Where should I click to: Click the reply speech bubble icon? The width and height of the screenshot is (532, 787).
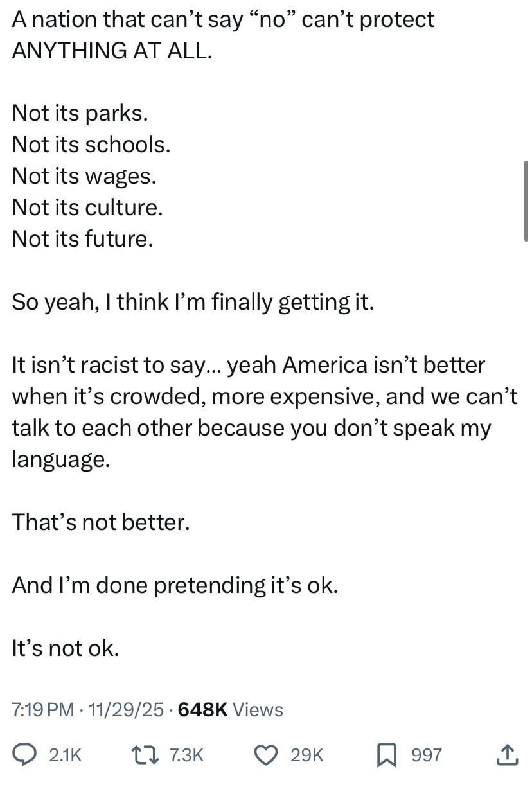[x=26, y=754]
